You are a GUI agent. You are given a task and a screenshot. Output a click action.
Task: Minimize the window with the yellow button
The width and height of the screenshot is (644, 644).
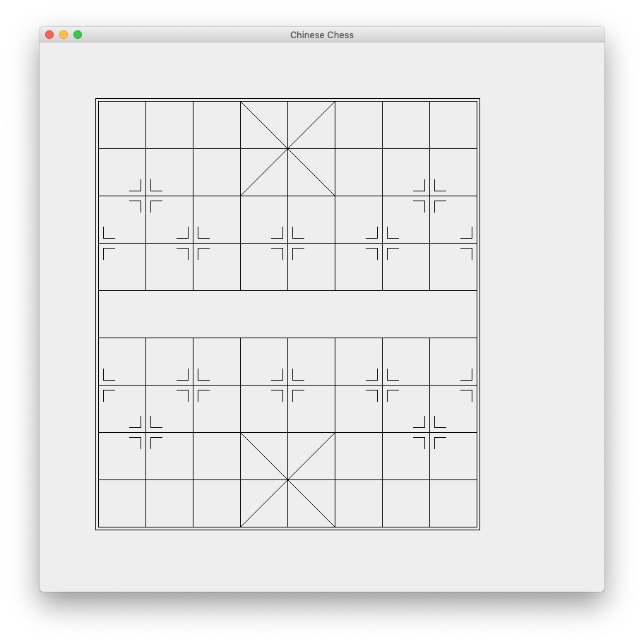click(64, 35)
